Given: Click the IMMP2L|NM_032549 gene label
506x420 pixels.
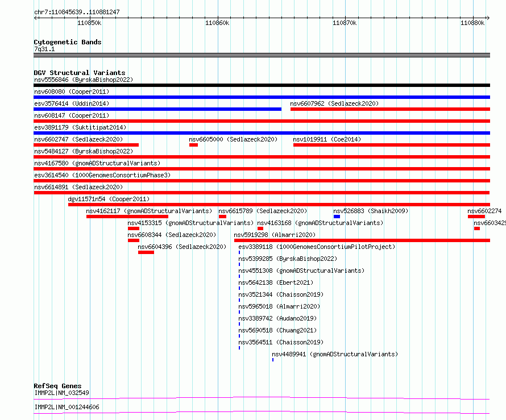Looking at the screenshot, I should pos(61,393).
